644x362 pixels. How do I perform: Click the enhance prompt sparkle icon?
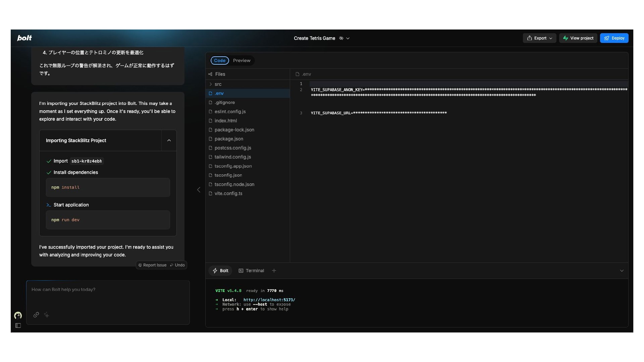[x=47, y=315]
